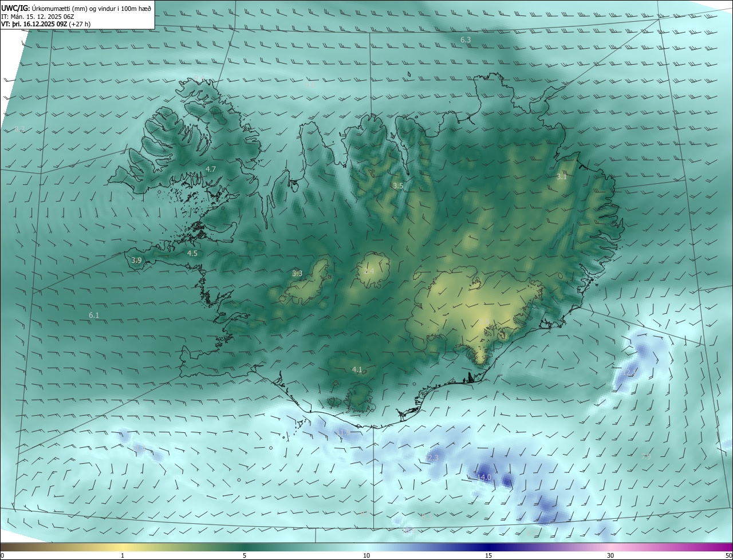Click the 10 tick on the color scale
Image resolution: width=733 pixels, height=560 pixels.
pyautogui.click(x=366, y=555)
